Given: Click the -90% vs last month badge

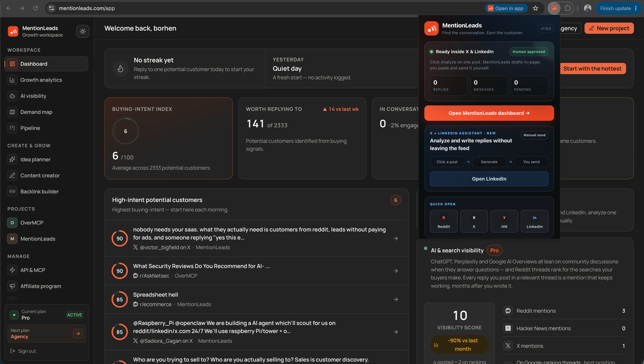Looking at the screenshot, I should pos(459,345).
